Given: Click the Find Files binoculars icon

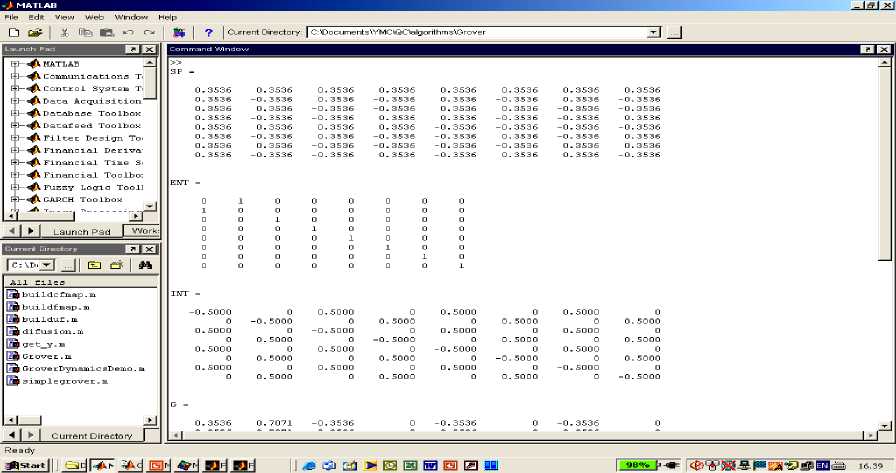Looking at the screenshot, I should point(145,265).
